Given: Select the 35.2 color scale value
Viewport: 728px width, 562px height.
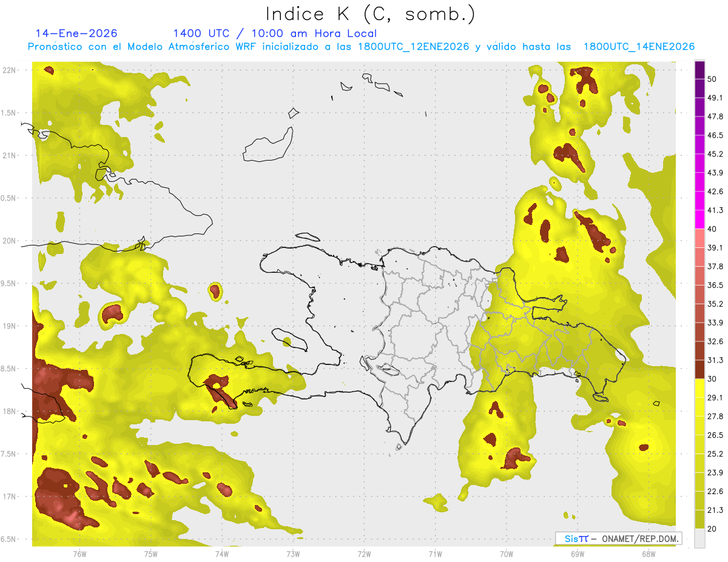Looking at the screenshot, I should click(x=715, y=304).
